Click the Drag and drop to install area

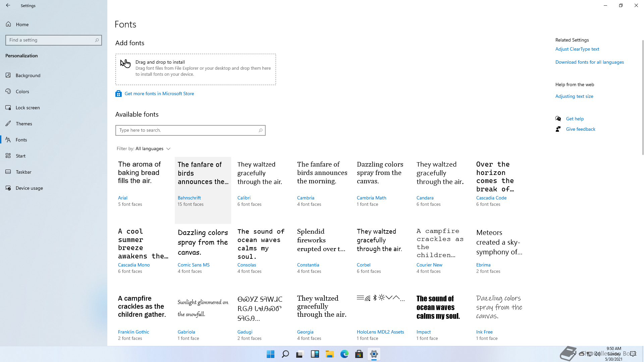coord(196,69)
